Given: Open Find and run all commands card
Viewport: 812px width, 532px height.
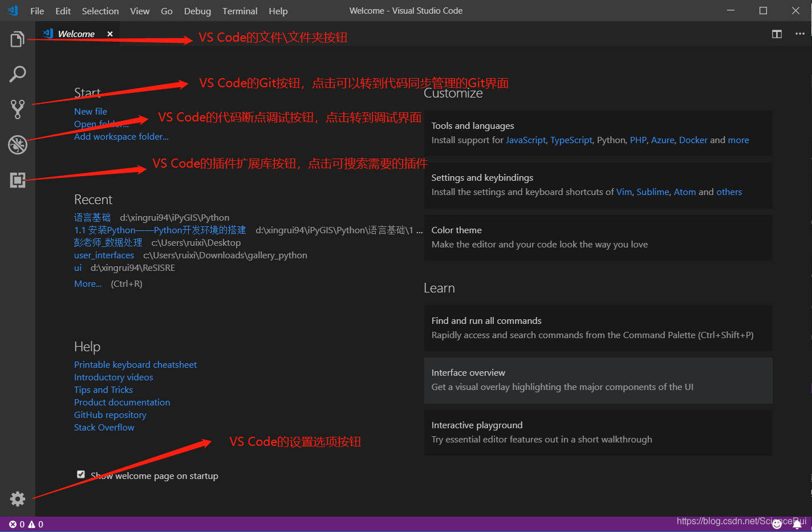Looking at the screenshot, I should (598, 328).
